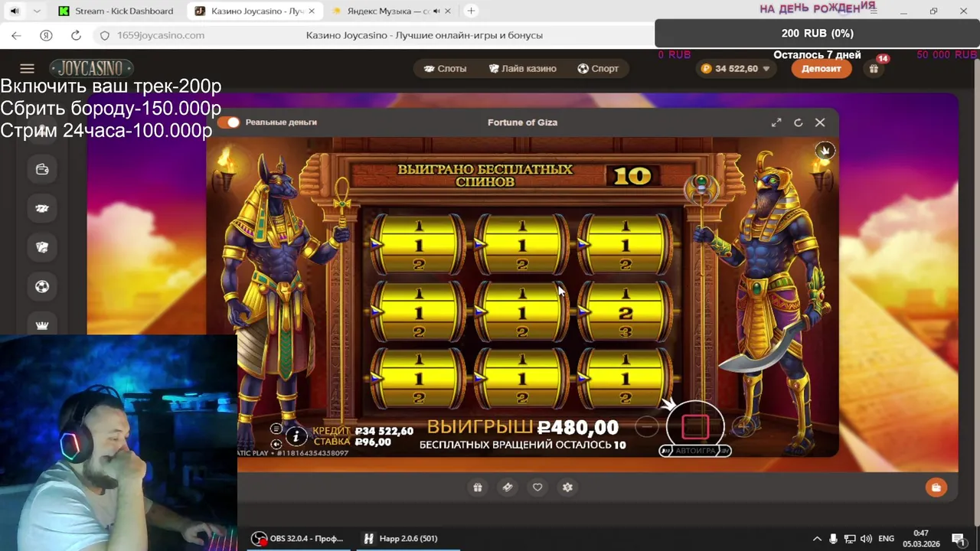The height and width of the screenshot is (551, 980).
Task: Open the game info (i) button
Action: (296, 436)
